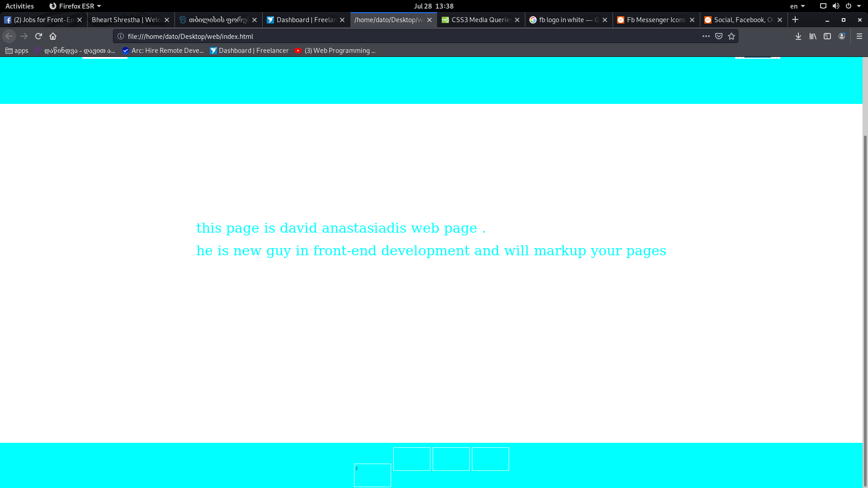Click the address bar URL field

(407, 36)
